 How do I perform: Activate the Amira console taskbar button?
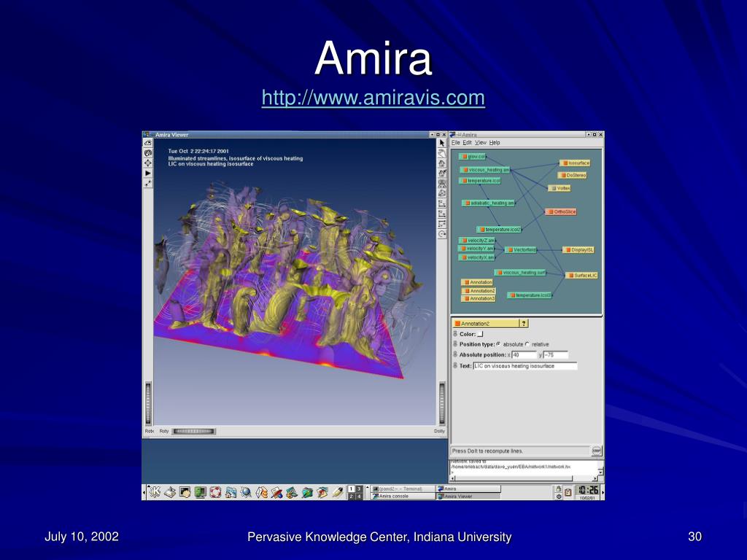point(403,496)
